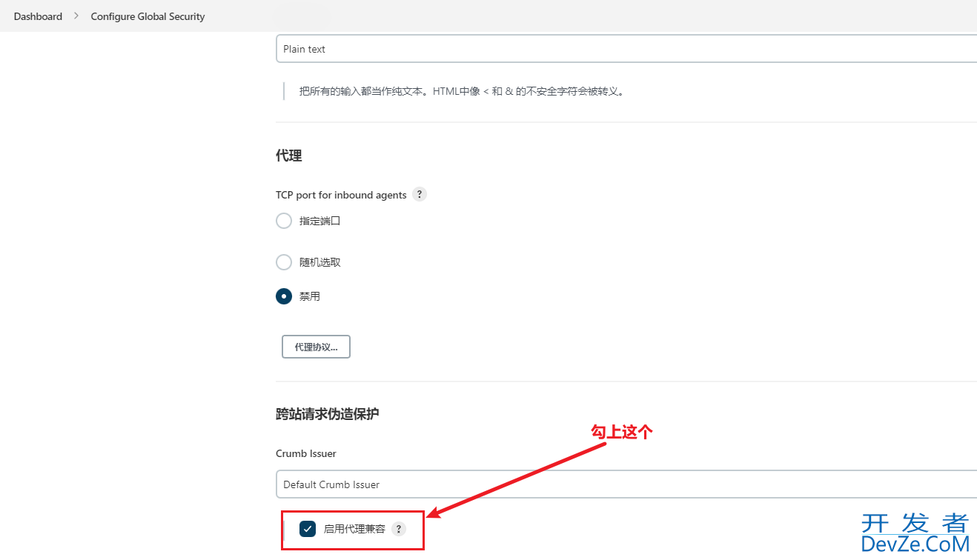Click the 把所有的输入都当作纯文本 description text
The height and width of the screenshot is (560, 977).
click(462, 92)
